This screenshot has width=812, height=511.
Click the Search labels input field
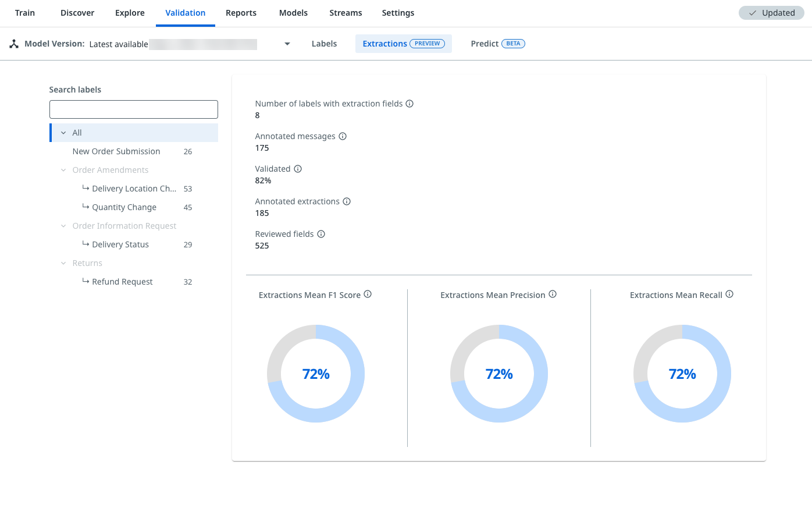click(x=133, y=109)
